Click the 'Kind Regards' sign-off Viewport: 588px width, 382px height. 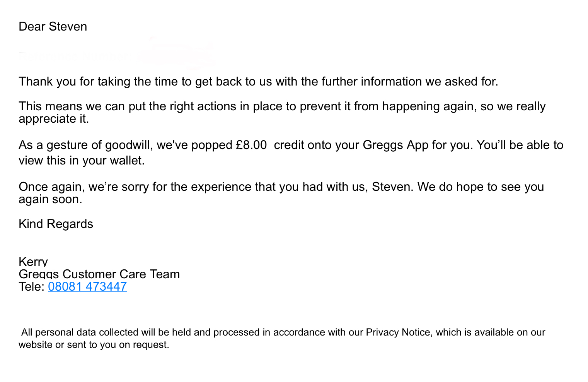coord(56,224)
